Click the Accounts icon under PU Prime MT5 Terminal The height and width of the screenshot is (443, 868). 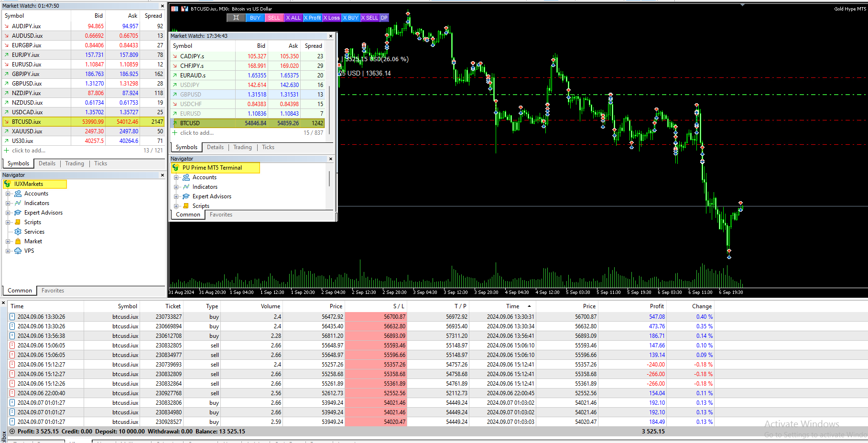186,177
